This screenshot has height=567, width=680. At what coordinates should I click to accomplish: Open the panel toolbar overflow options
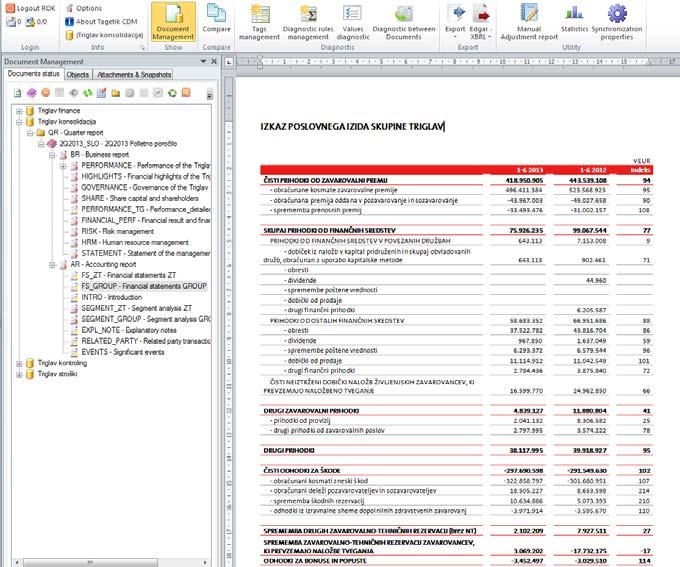(x=209, y=93)
